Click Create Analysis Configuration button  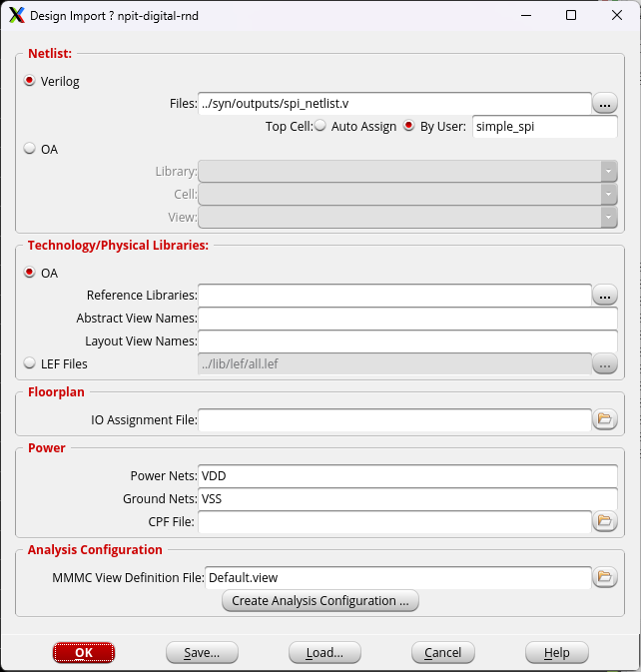320,600
